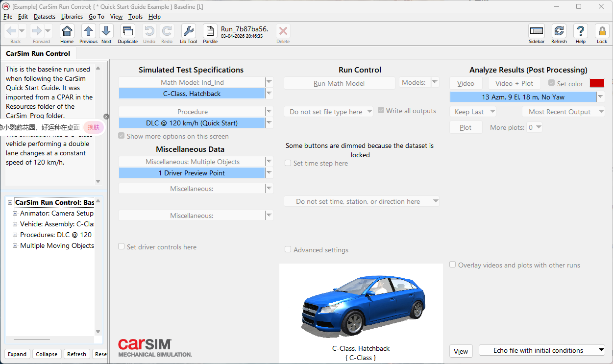Enable Overlay videos and plots checkbox

(x=453, y=265)
